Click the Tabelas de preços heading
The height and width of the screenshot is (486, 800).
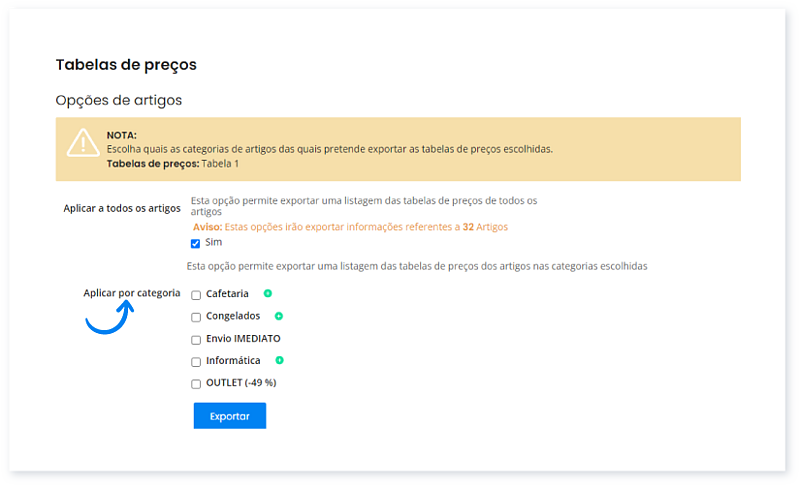126,65
